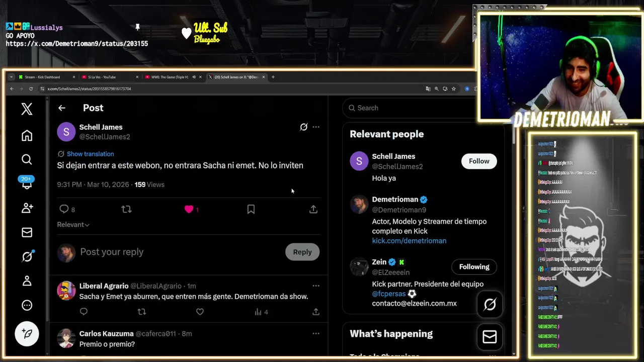Open Explore search in X sidebar

[x=27, y=159]
